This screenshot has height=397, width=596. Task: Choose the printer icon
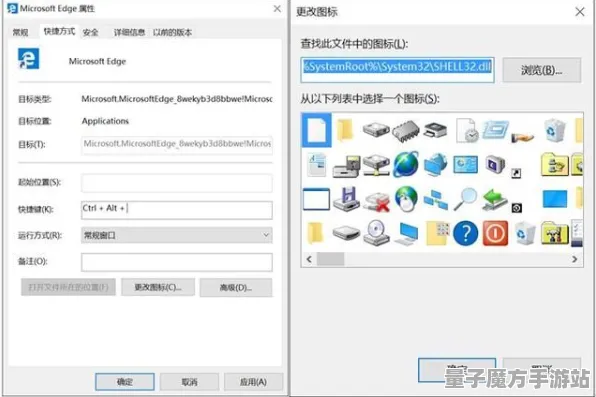click(x=435, y=130)
